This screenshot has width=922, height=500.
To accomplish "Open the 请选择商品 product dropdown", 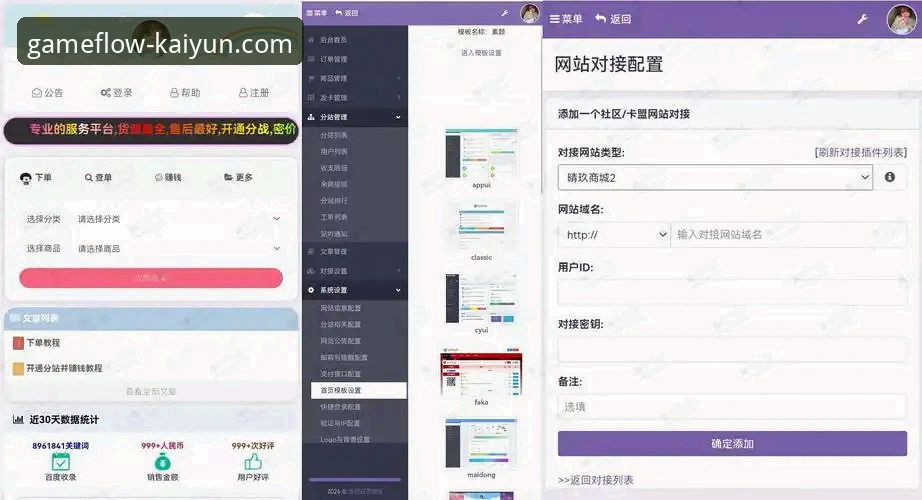I will 179,249.
